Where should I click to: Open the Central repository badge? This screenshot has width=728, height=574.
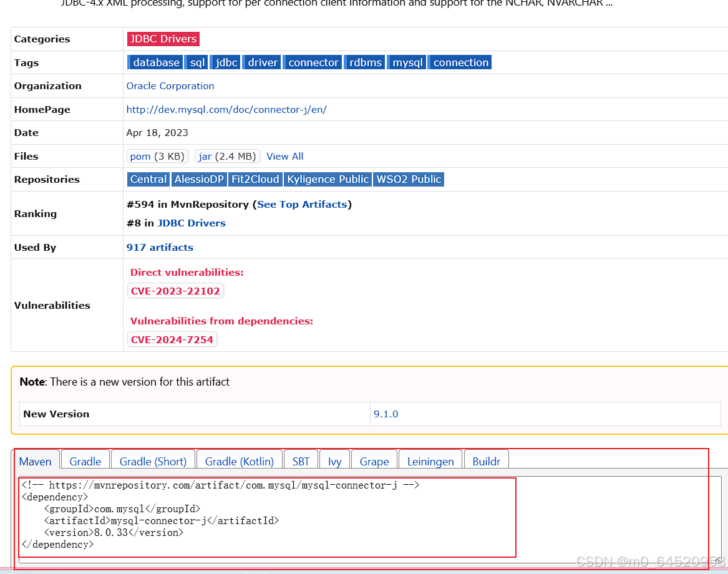pyautogui.click(x=148, y=179)
